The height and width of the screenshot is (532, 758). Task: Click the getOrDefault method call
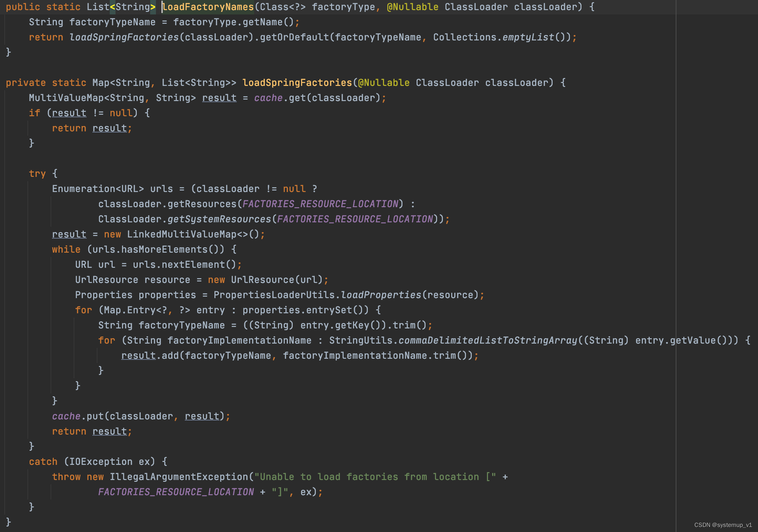(x=294, y=37)
